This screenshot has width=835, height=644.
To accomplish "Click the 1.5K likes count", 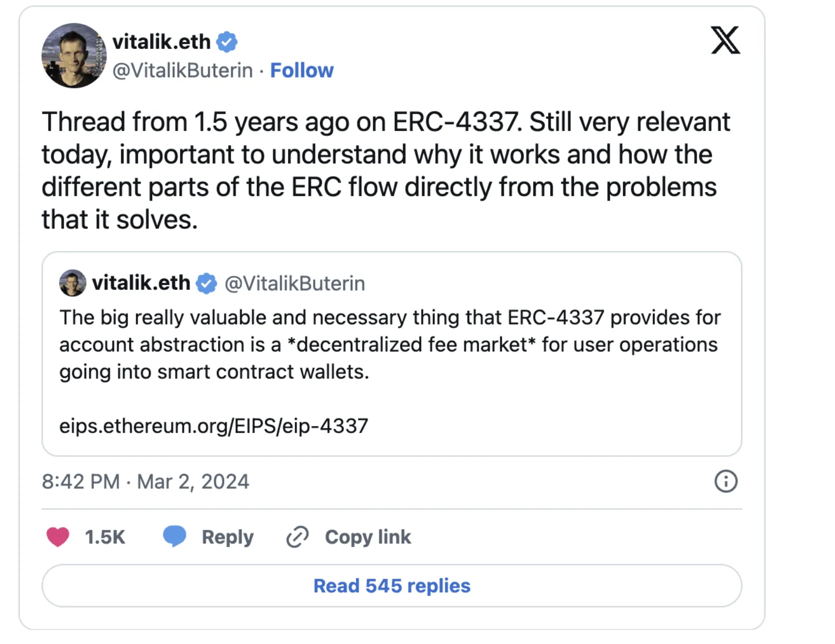I will click(105, 537).
